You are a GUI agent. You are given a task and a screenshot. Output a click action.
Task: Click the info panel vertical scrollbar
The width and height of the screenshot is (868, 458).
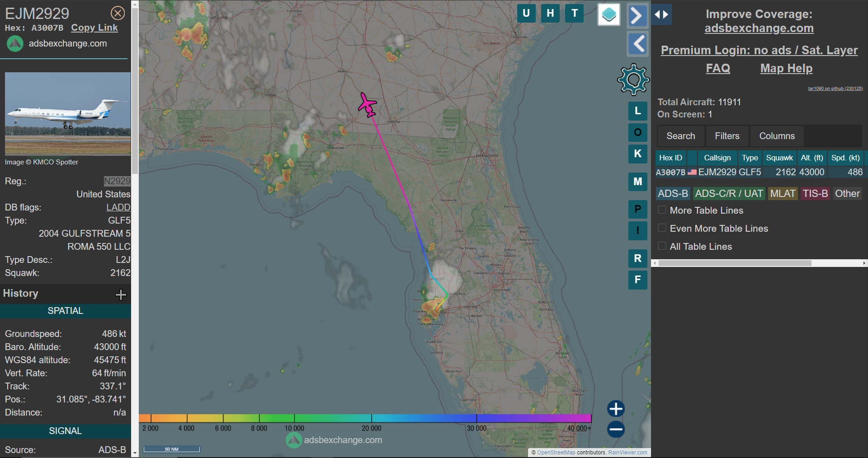coord(135,90)
